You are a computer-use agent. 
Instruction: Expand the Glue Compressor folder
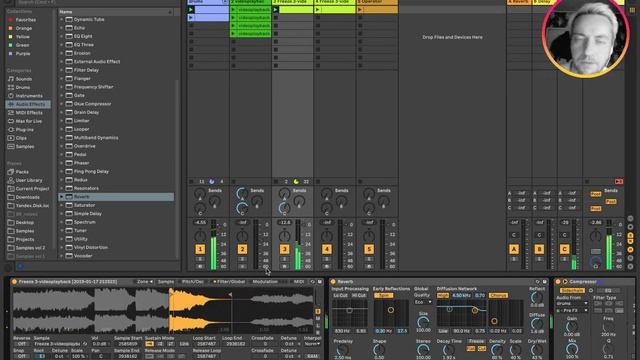(62, 104)
